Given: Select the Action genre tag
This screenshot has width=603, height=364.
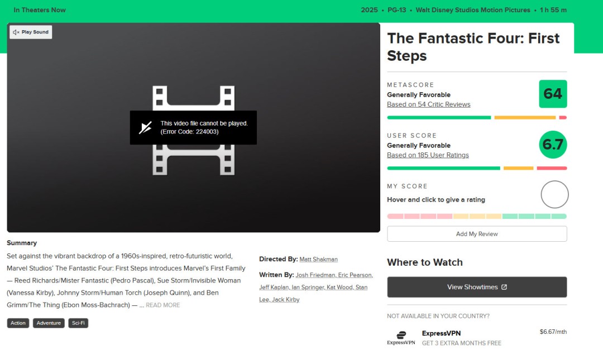Looking at the screenshot, I should click(18, 323).
